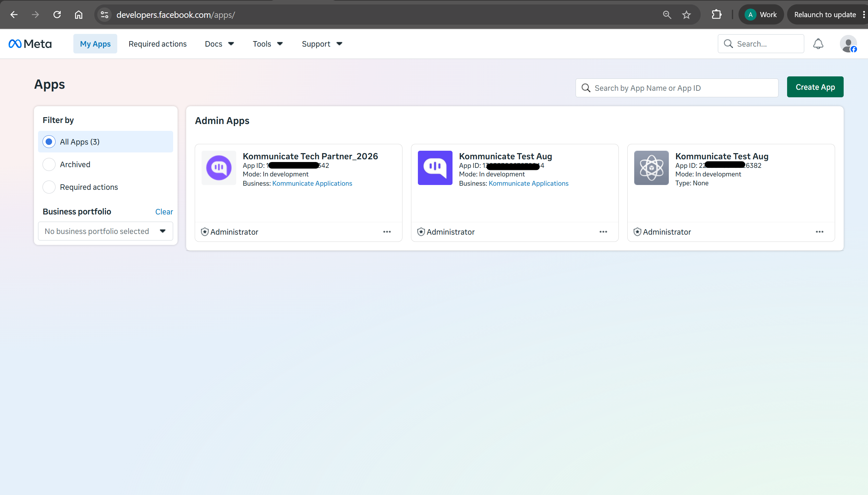Click the Create App button
This screenshot has height=495, width=868.
(x=815, y=87)
